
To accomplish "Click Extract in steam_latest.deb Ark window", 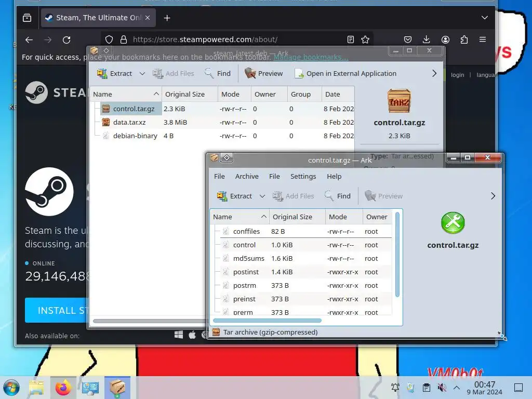I will (x=115, y=74).
